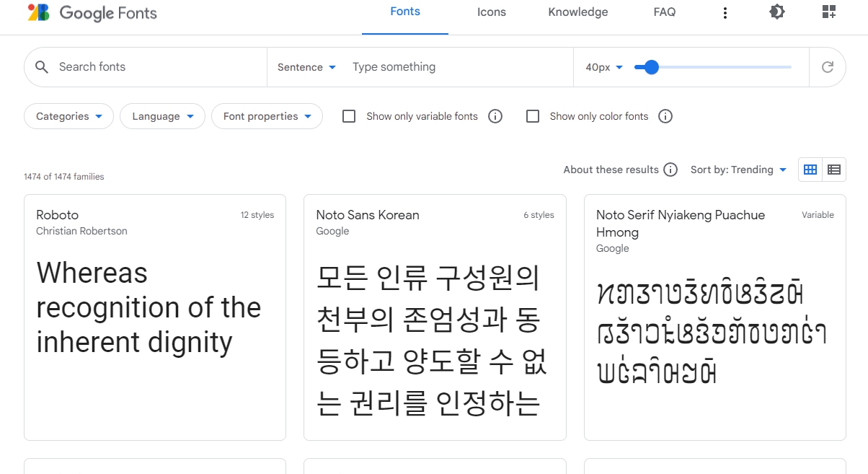This screenshot has width=868, height=474.
Task: Focus the Type something preview field
Action: (x=458, y=67)
